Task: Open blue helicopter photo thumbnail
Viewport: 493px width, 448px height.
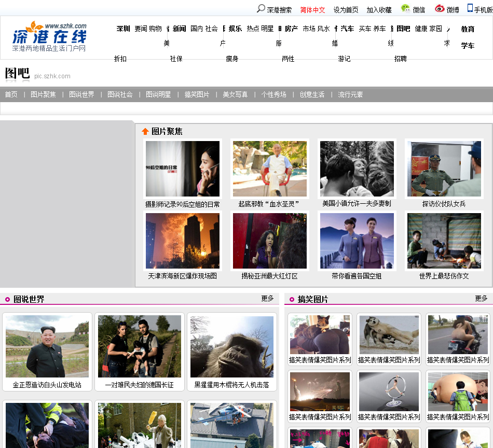Action: (232, 425)
